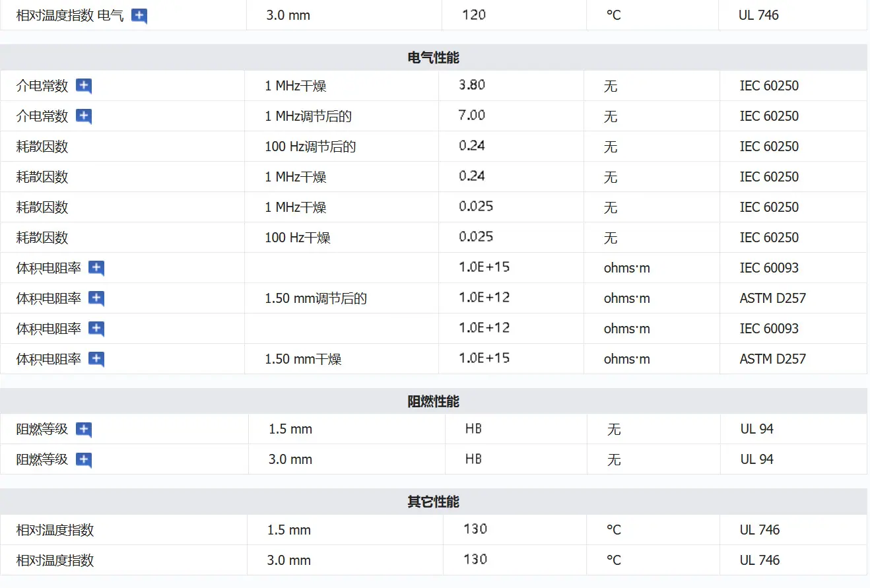
Task: Click the 7.00 dielectric constant value
Action: pos(472,115)
